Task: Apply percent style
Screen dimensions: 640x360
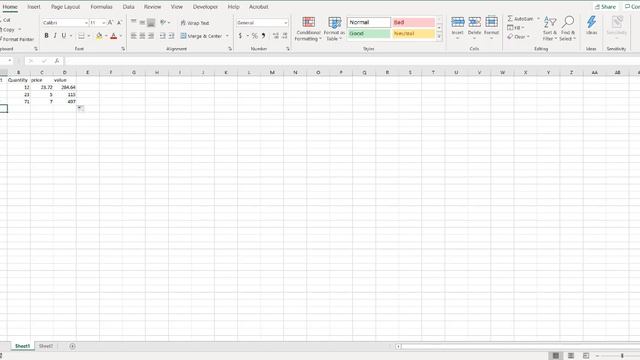Action: [x=254, y=36]
